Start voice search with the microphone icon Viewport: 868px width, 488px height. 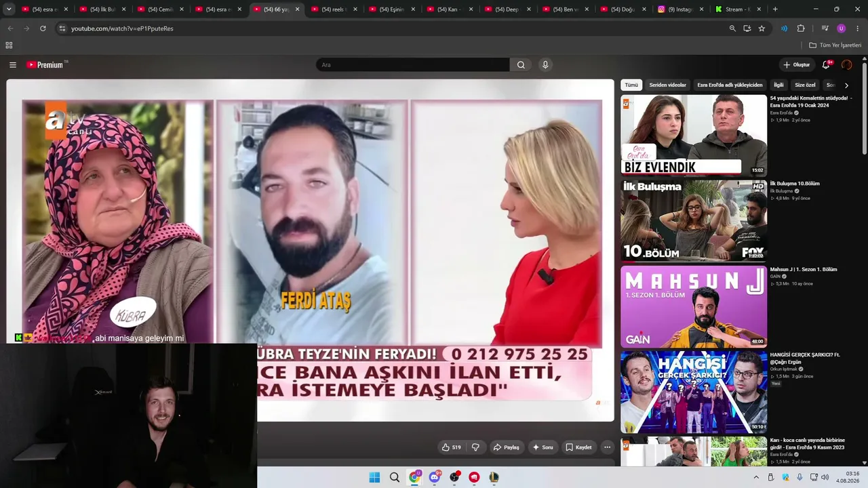(545, 65)
